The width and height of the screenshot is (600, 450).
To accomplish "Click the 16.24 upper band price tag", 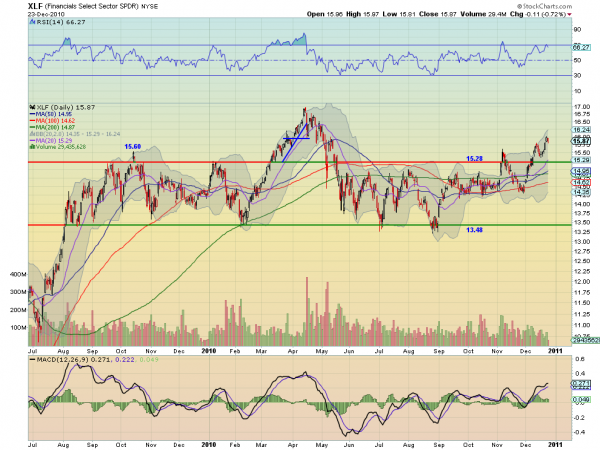I will [582, 130].
